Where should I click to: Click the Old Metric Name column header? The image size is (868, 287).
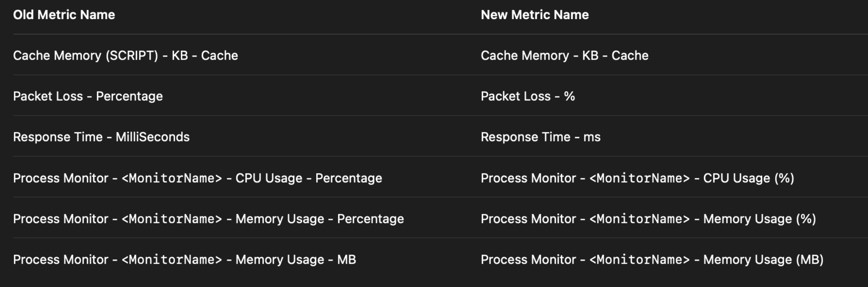click(x=64, y=15)
